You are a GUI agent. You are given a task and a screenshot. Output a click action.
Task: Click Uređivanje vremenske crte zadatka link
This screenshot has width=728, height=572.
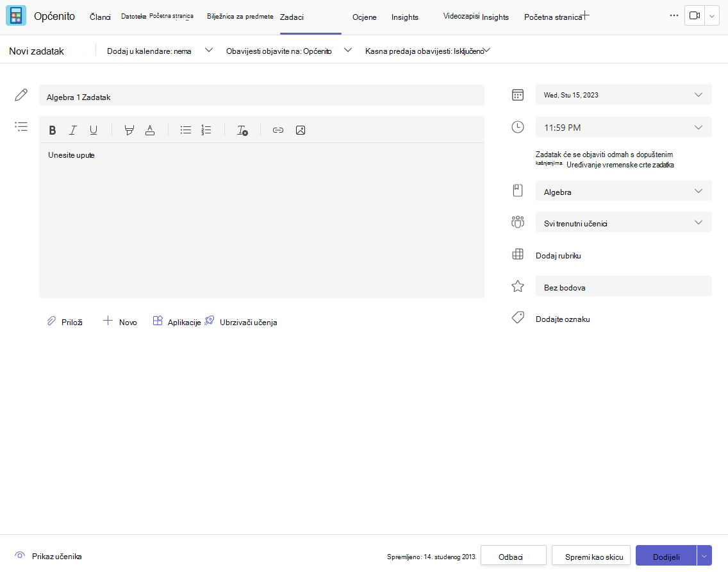(x=620, y=165)
